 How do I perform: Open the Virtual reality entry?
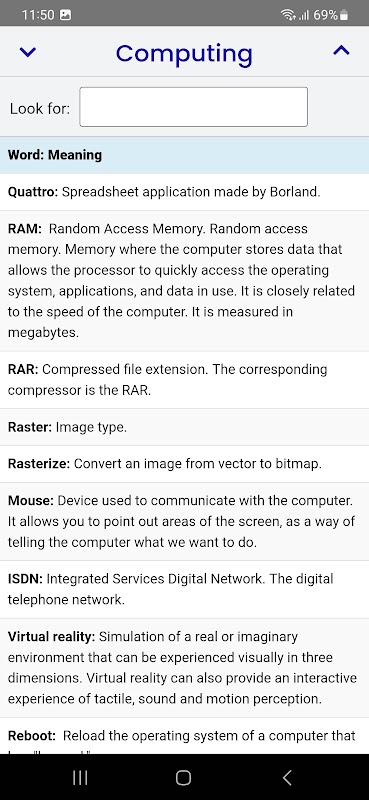point(184,668)
